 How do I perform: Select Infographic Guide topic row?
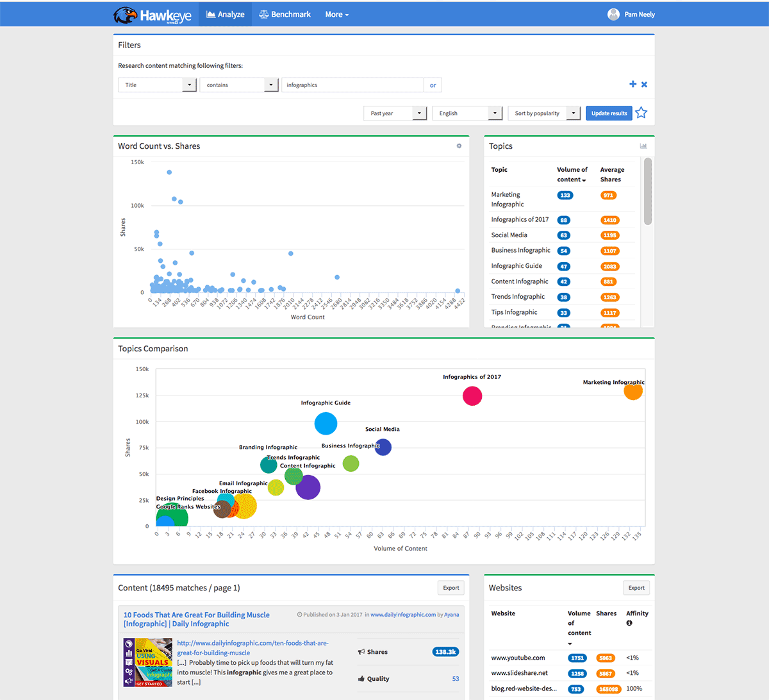pyautogui.click(x=563, y=266)
